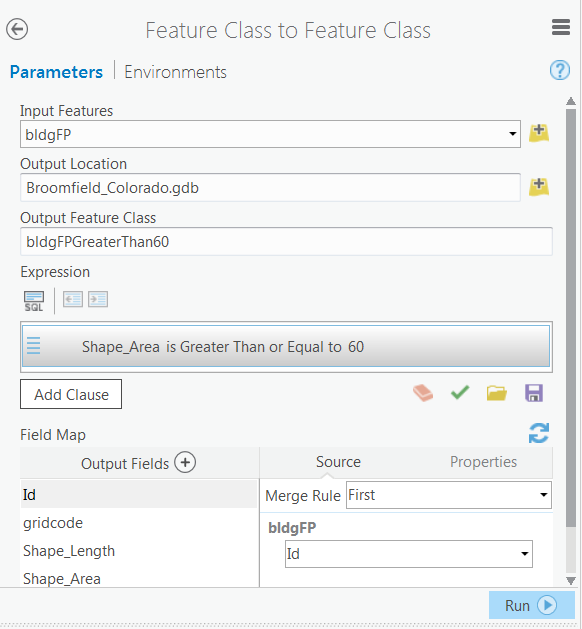This screenshot has height=629, width=582.
Task: Run the geoprocessing tool
Action: point(531,605)
